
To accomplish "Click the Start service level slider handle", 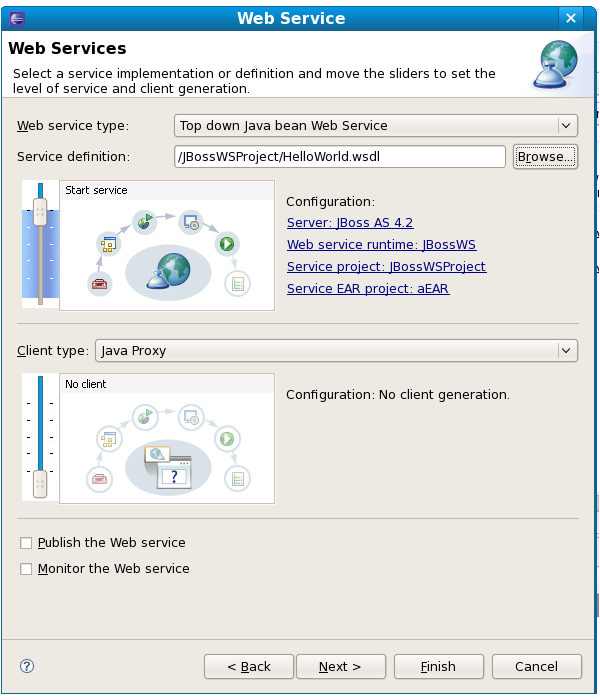I will pyautogui.click(x=40, y=212).
